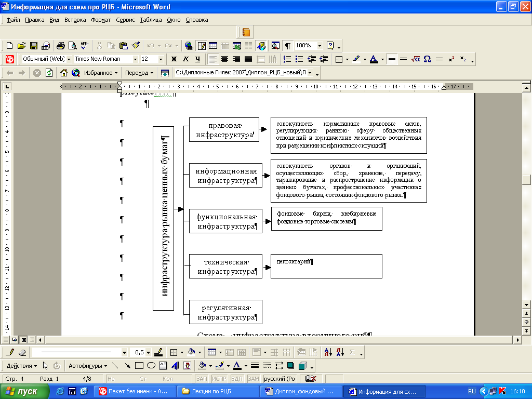Open the Формат menu
Image resolution: width=532 pixels, height=399 pixels.
click(x=101, y=20)
